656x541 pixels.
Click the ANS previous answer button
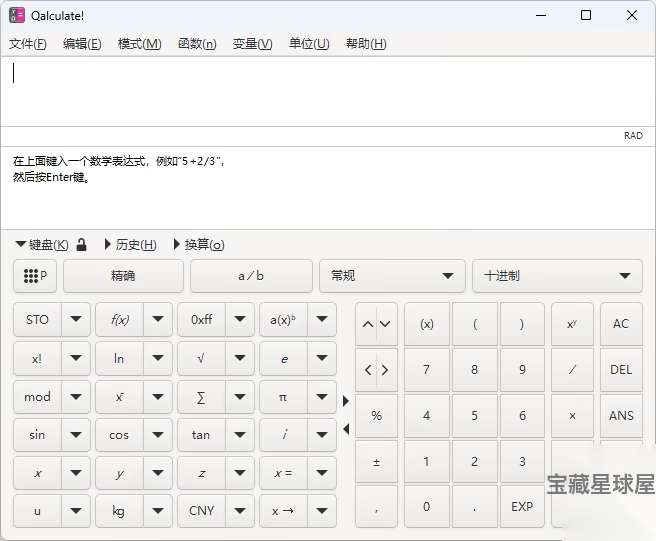pyautogui.click(x=621, y=415)
